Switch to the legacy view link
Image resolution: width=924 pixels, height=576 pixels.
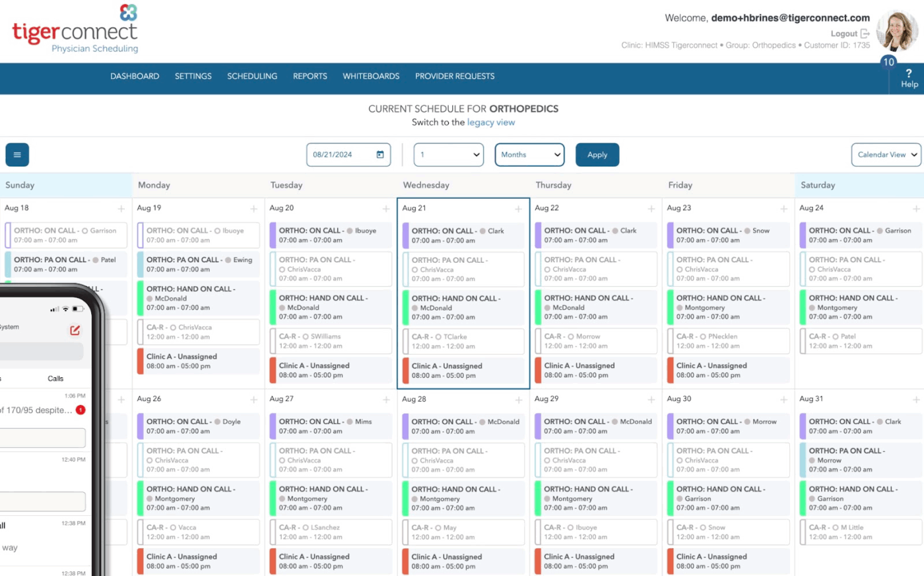pyautogui.click(x=491, y=122)
